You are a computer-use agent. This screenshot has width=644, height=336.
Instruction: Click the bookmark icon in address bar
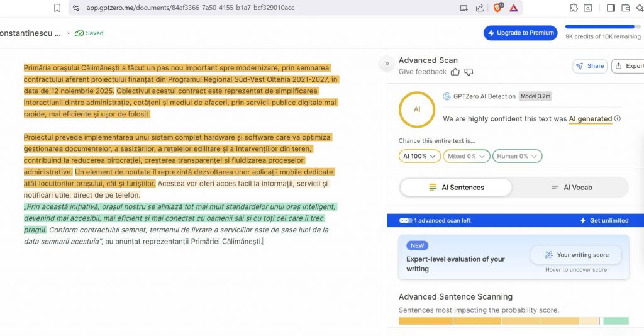[57, 8]
